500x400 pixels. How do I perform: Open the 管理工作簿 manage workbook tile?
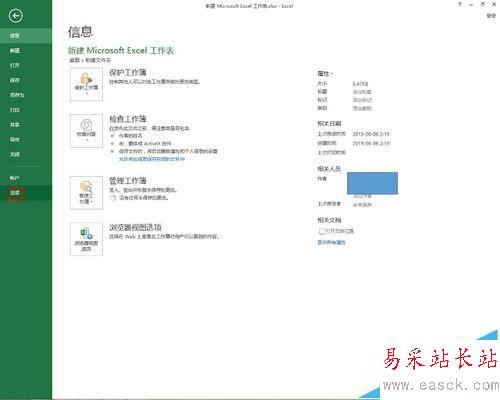coord(86,193)
